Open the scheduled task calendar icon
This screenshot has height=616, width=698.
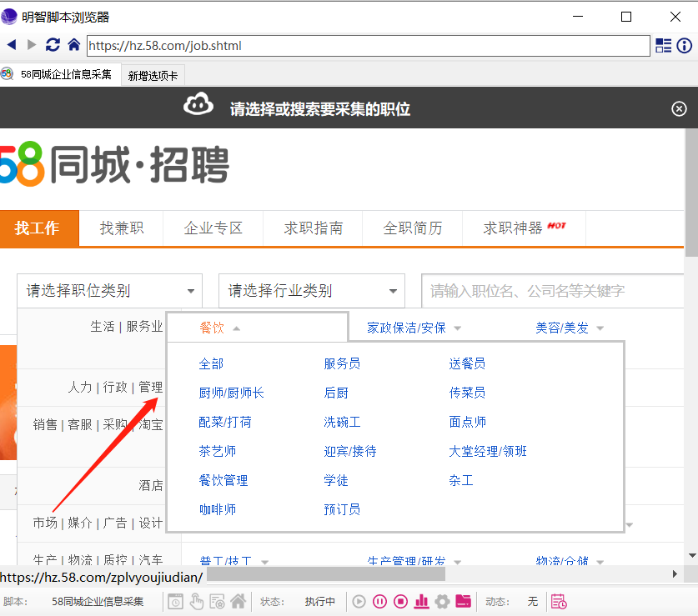(x=559, y=602)
